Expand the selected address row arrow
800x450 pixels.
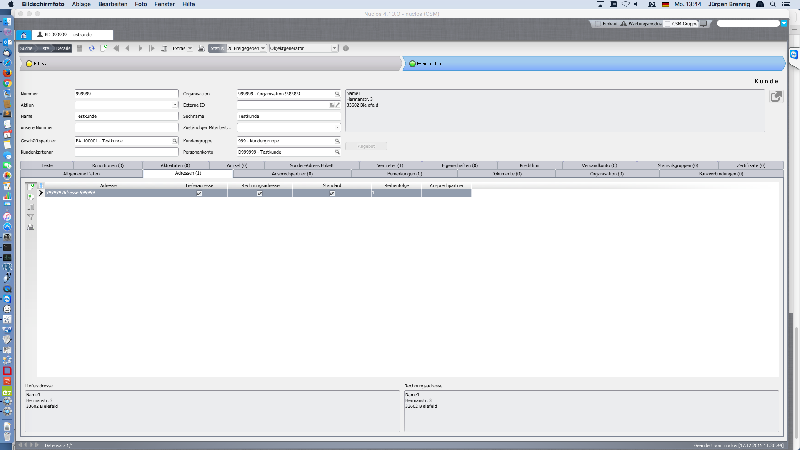(x=41, y=193)
